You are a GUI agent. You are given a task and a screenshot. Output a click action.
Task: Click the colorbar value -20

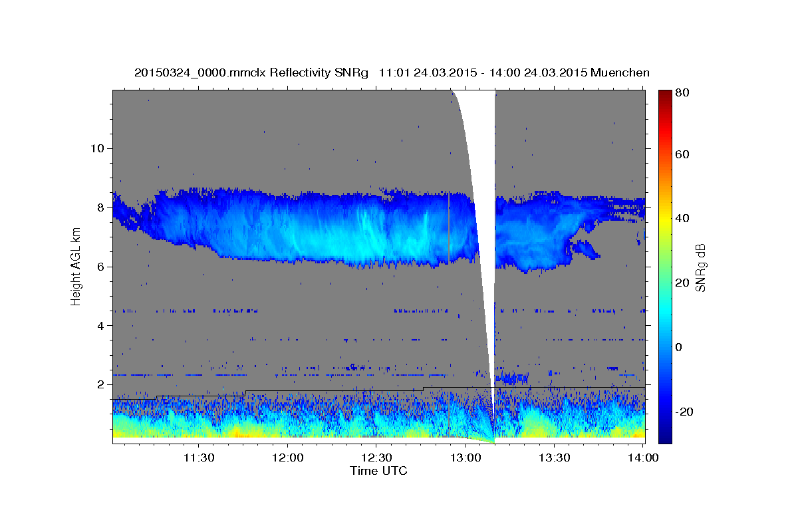(684, 412)
